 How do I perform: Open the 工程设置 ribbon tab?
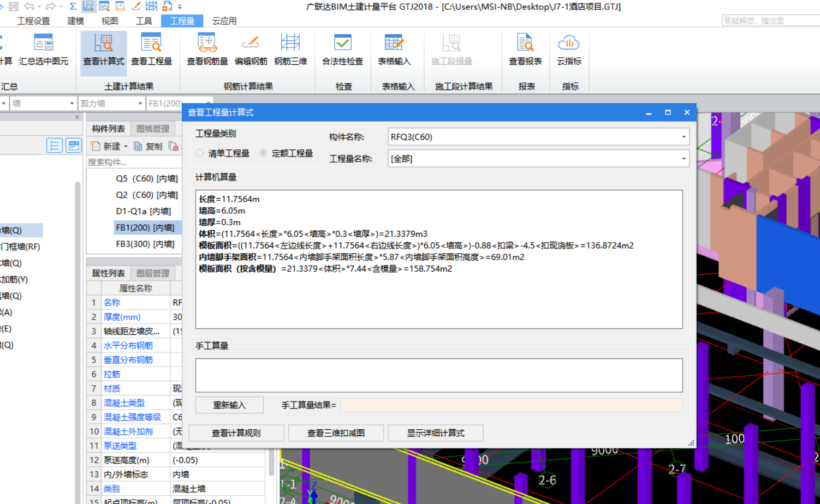point(33,21)
